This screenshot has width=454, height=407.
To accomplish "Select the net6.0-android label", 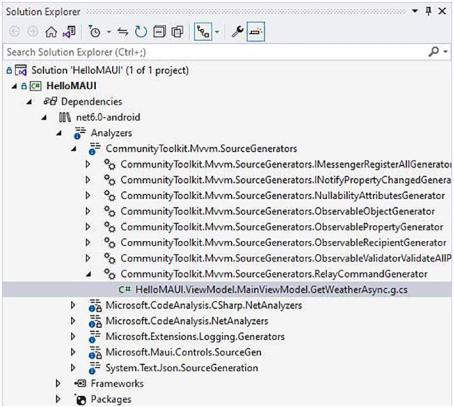I will coord(108,117).
